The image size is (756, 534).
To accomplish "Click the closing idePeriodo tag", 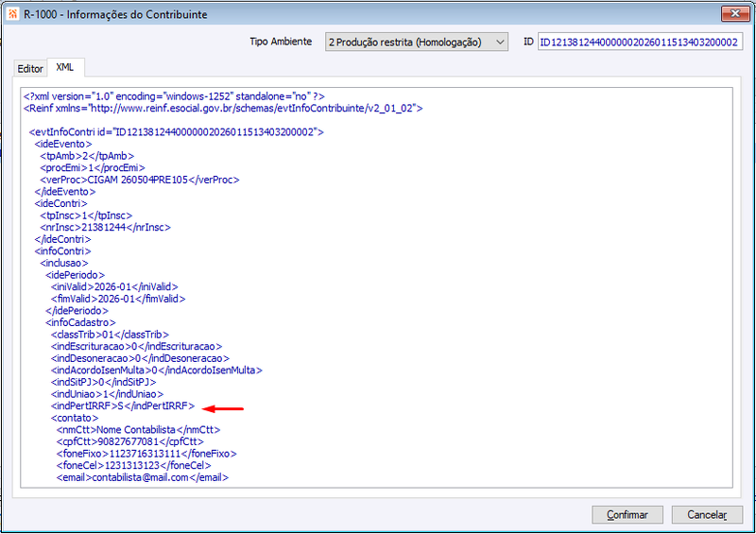I will pyautogui.click(x=77, y=311).
